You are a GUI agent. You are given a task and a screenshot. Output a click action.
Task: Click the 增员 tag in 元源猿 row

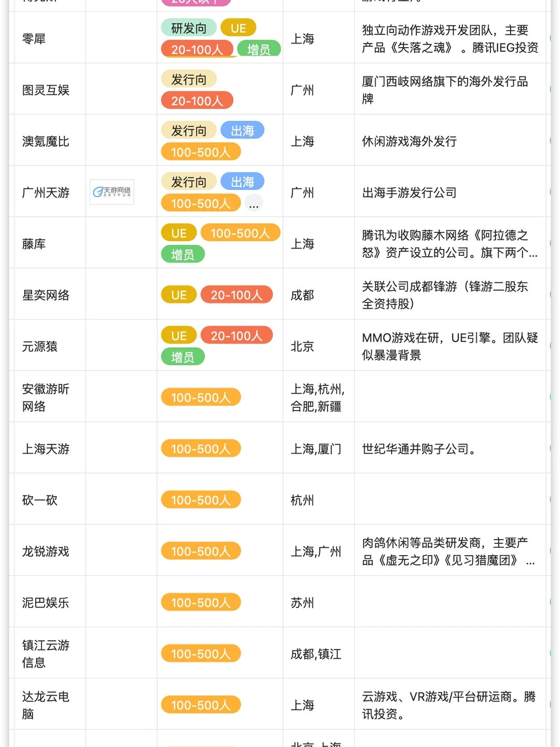tap(183, 357)
